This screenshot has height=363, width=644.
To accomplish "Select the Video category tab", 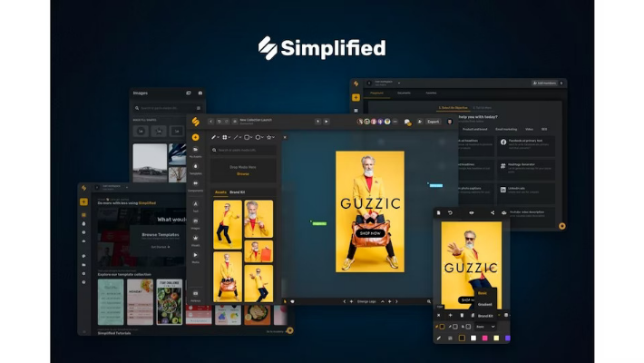I will pos(529,129).
